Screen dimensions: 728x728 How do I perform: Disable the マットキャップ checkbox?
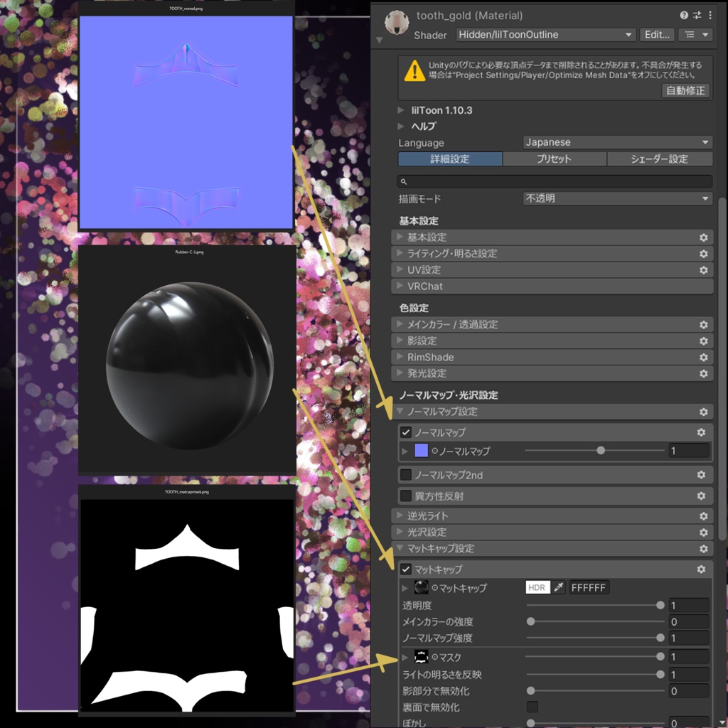406,569
